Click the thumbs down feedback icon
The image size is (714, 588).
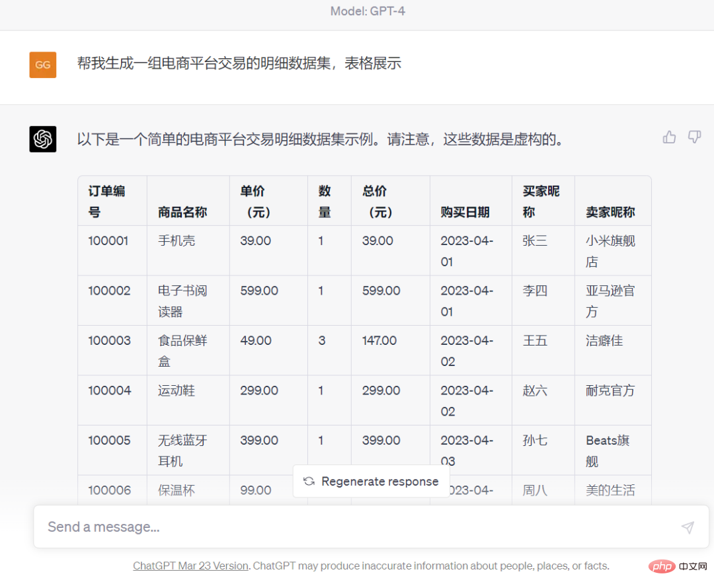(x=694, y=137)
